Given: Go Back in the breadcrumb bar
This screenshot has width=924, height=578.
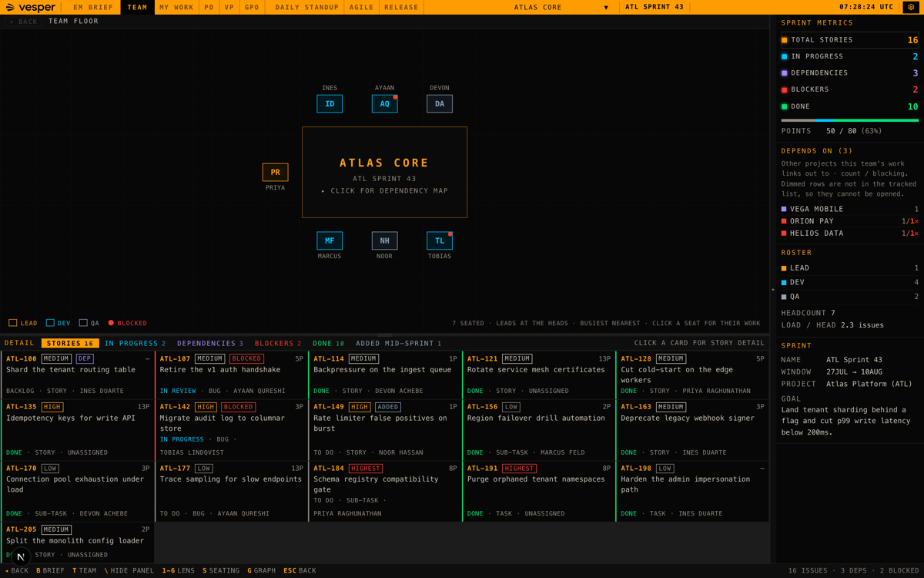Looking at the screenshot, I should point(23,22).
